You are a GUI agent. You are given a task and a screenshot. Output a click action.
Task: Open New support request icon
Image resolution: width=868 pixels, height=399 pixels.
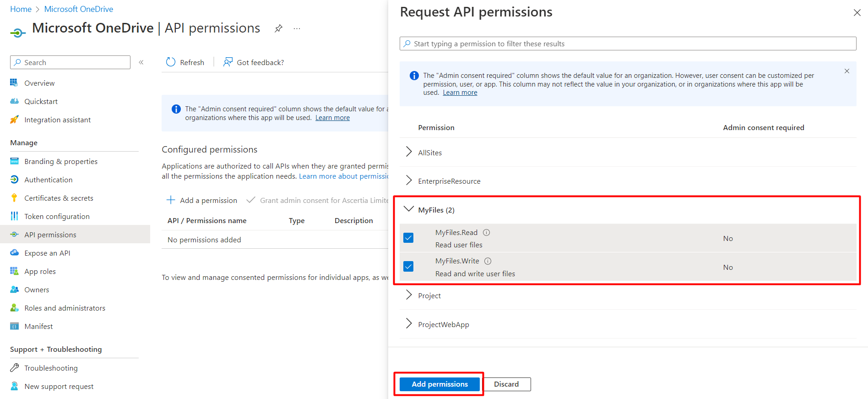(x=14, y=386)
